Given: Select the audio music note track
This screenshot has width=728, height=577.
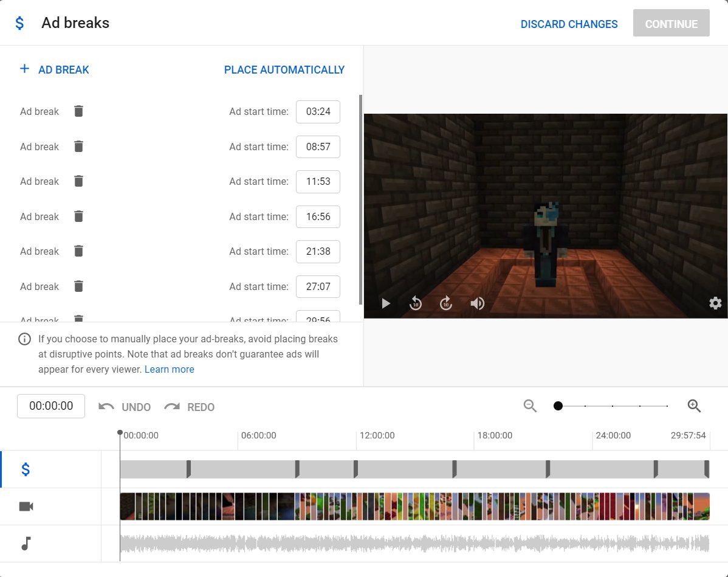Looking at the screenshot, I should pyautogui.click(x=26, y=543).
